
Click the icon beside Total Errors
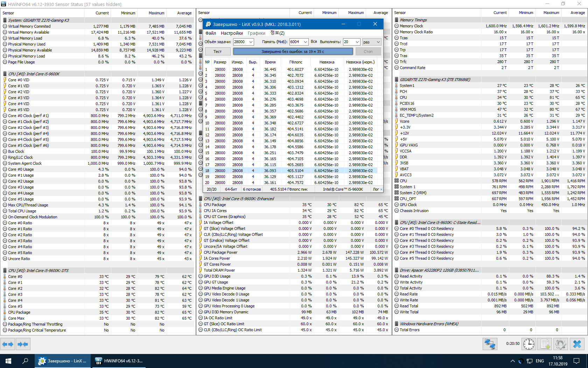coord(397,330)
